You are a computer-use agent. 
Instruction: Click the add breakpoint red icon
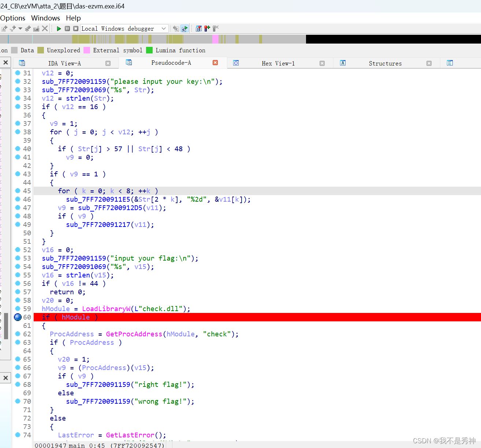[207, 29]
